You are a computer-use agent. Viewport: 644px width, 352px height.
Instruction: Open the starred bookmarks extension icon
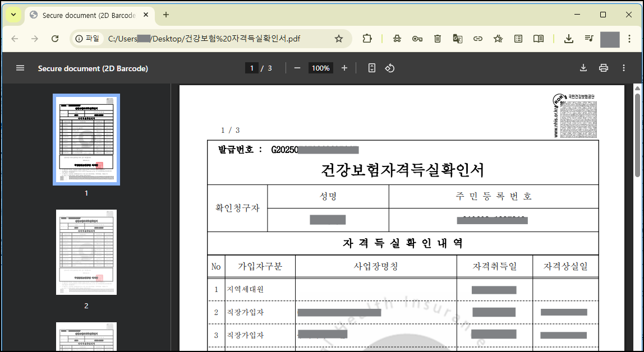pyautogui.click(x=498, y=39)
